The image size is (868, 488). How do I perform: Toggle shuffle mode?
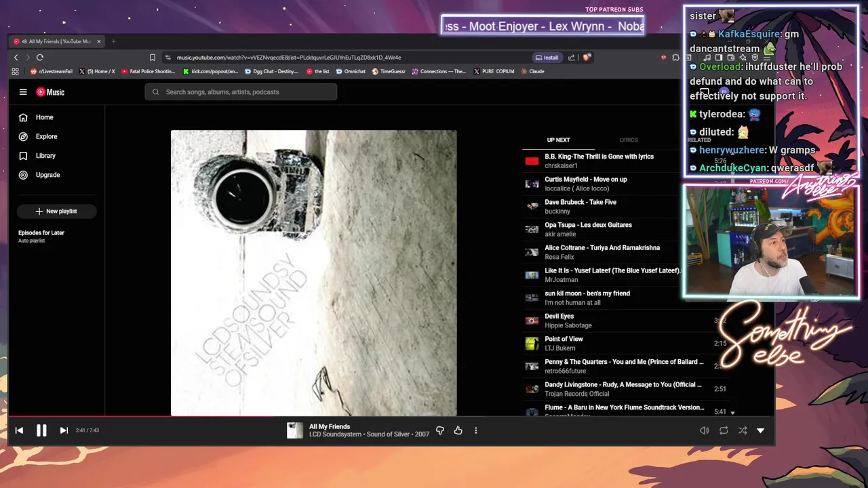[x=743, y=430]
